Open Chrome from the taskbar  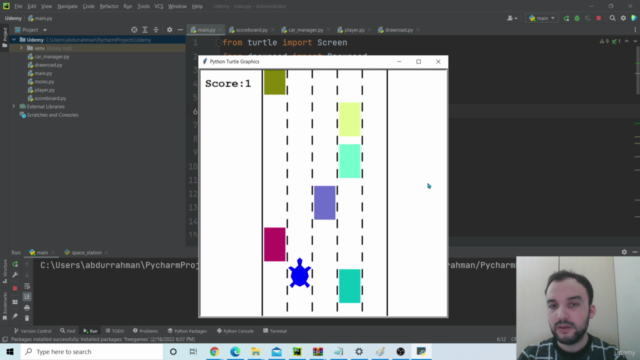[214, 351]
